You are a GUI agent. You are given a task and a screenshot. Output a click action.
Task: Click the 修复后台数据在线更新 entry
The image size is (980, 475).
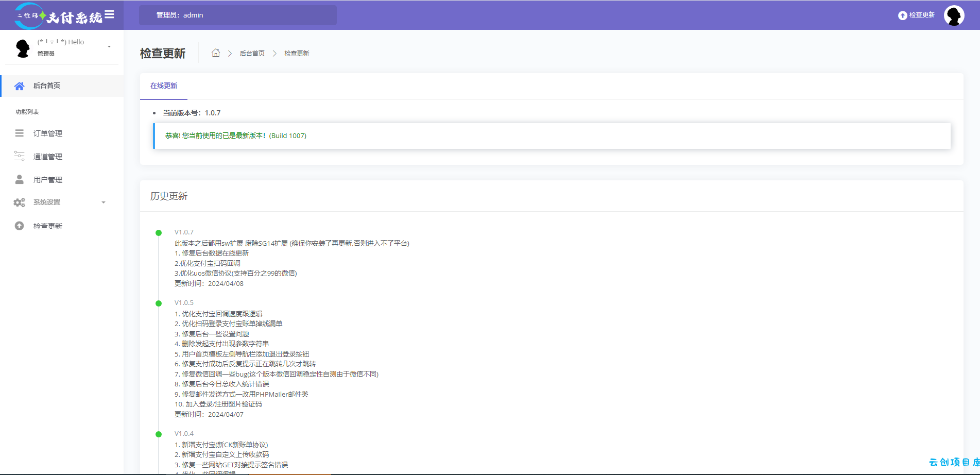212,253
